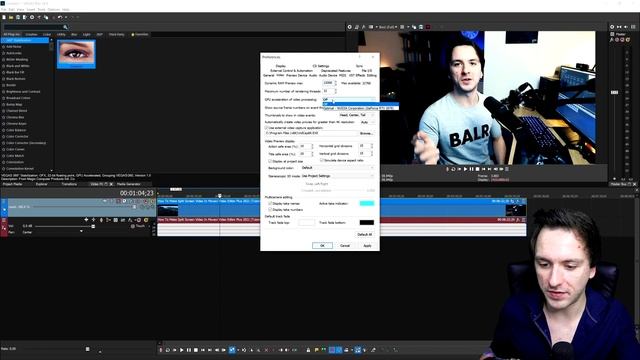This screenshot has height=360, width=640.
Task: Click the white Track fade top swatch
Action: coord(306,222)
